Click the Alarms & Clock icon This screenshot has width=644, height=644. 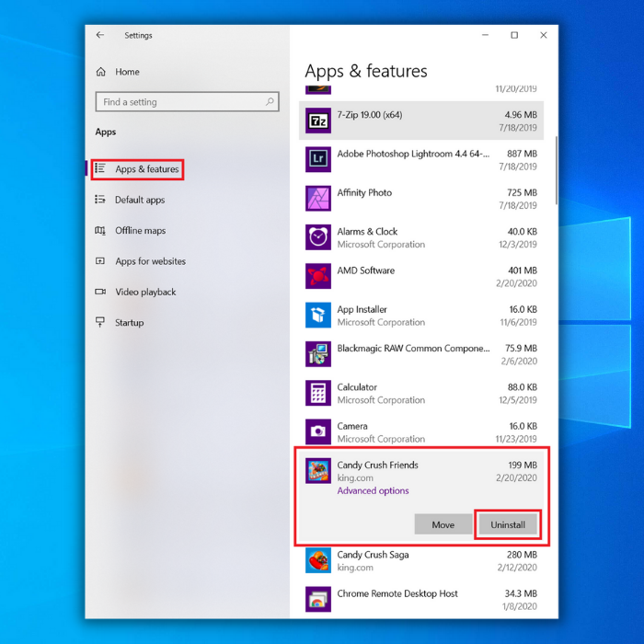pyautogui.click(x=318, y=237)
